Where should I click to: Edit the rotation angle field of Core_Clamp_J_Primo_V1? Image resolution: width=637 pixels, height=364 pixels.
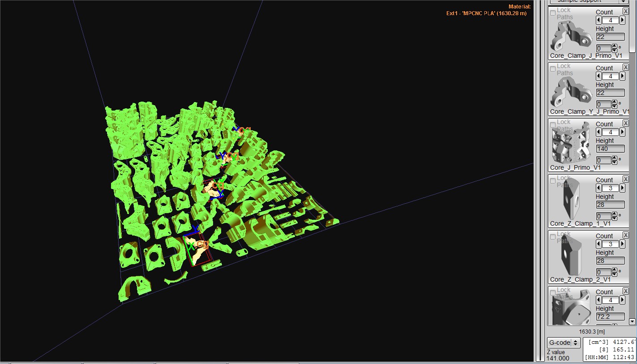pyautogui.click(x=603, y=48)
